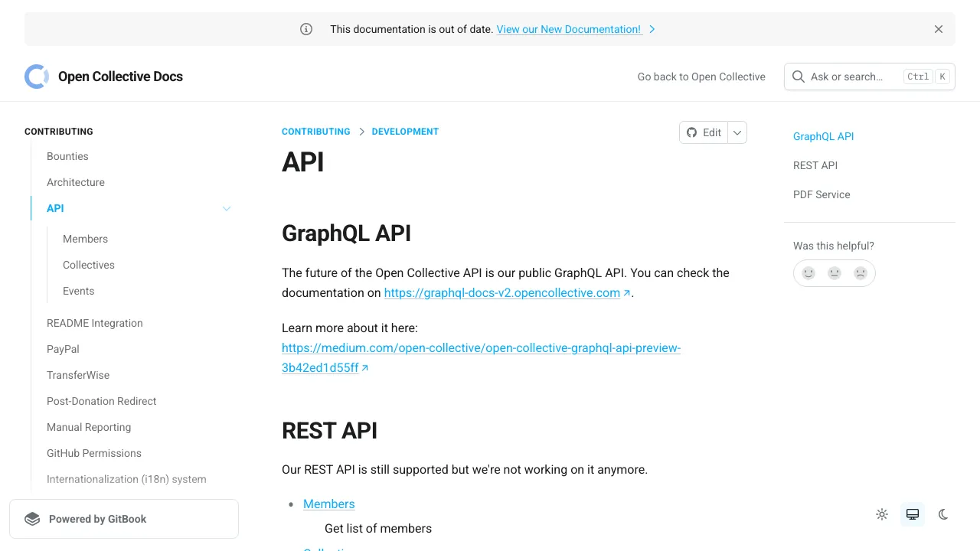Open Bounties in sidebar
The width and height of the screenshot is (980, 551).
tap(67, 156)
